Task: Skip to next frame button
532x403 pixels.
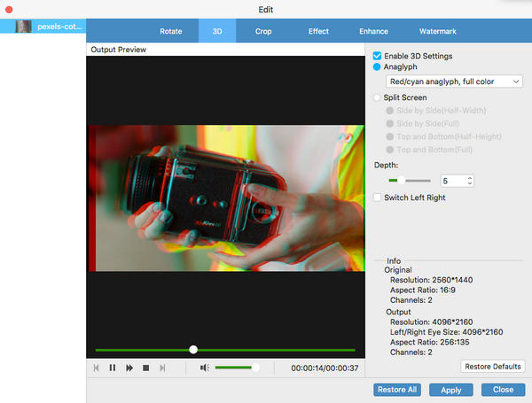Action: (x=162, y=368)
